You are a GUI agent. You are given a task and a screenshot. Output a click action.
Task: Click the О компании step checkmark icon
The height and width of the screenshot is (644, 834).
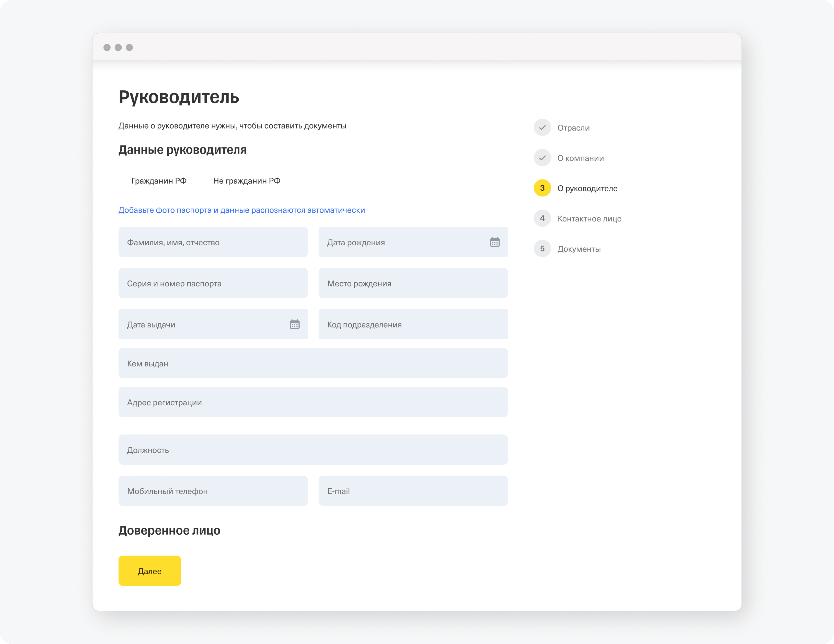pyautogui.click(x=542, y=158)
